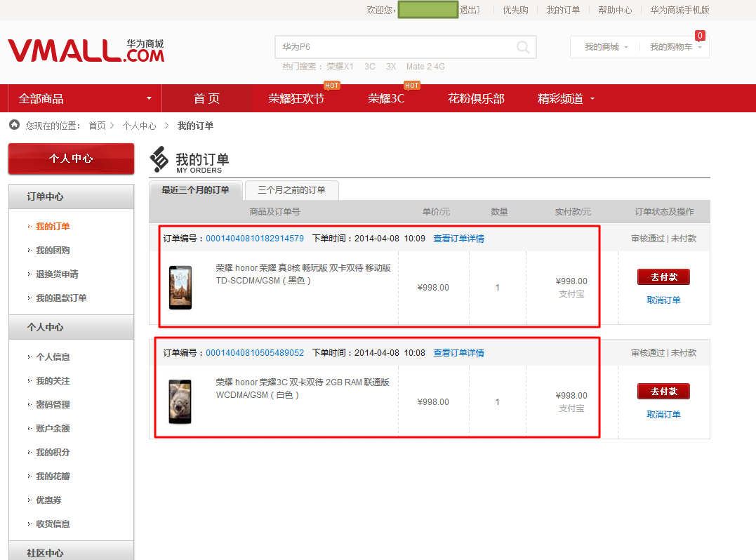Select 账户余额 in the sidebar
The width and height of the screenshot is (756, 560).
53,429
